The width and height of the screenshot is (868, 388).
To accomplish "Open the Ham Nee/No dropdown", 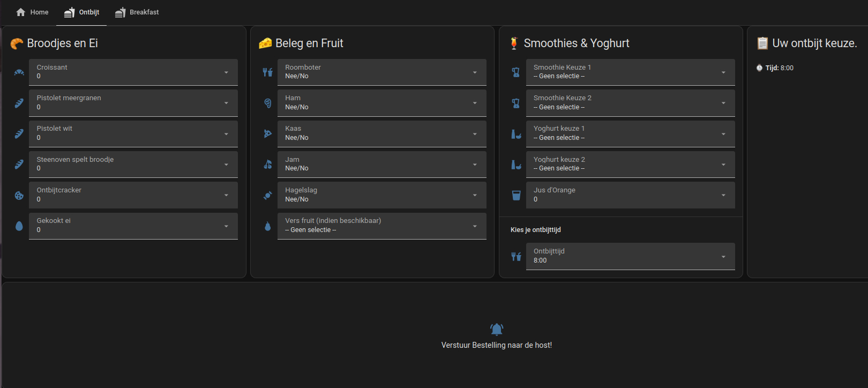I will [382, 103].
